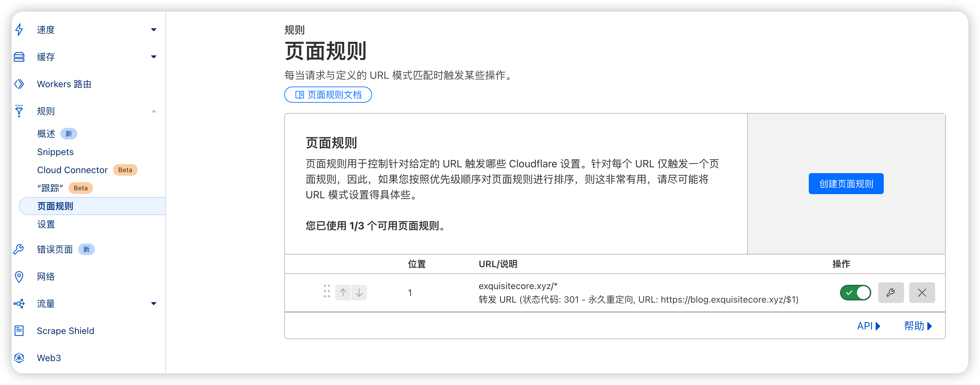Image resolution: width=980 pixels, height=385 pixels.
Task: Collapse the 规则 sidebar section
Action: pyautogui.click(x=154, y=111)
